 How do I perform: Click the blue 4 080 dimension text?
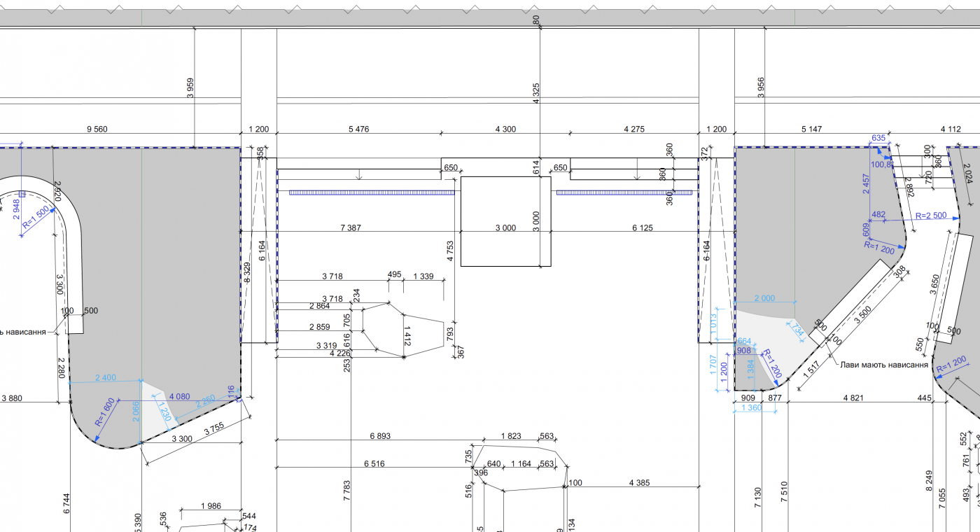[x=181, y=397]
